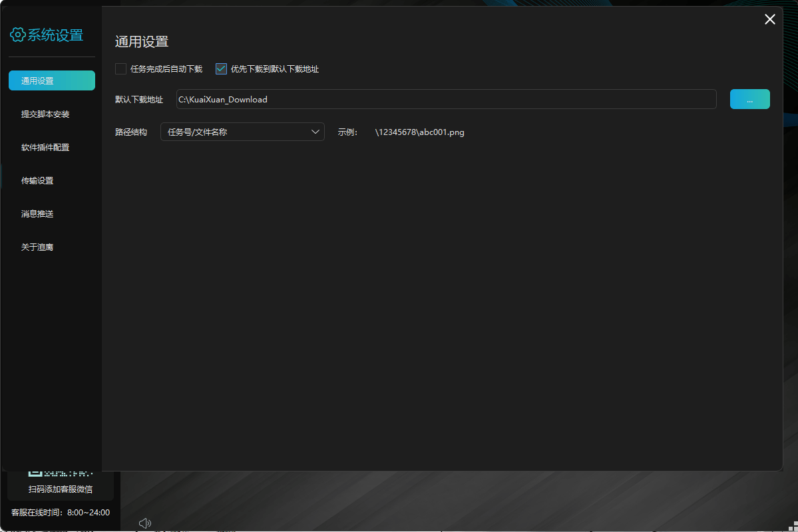Click the example path \12345678\abc001.png text
Viewport: 798px width, 532px height.
(x=419, y=132)
